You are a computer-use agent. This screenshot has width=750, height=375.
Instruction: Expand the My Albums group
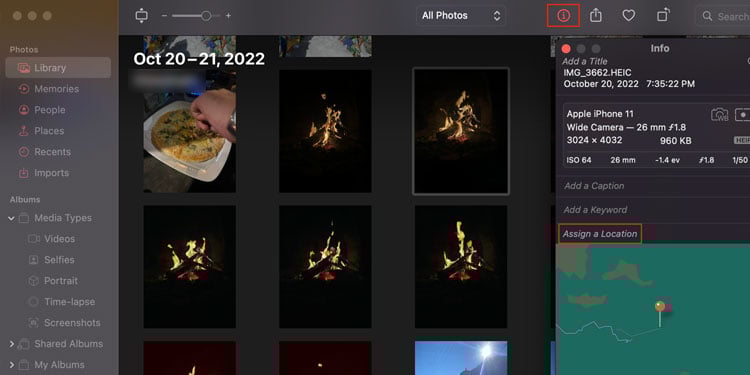click(11, 365)
